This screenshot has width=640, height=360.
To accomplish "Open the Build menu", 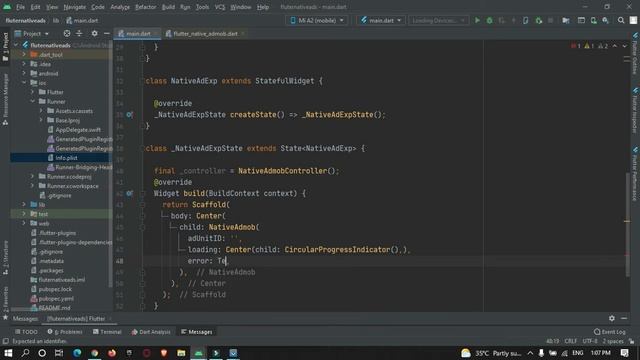I will tap(168, 7).
